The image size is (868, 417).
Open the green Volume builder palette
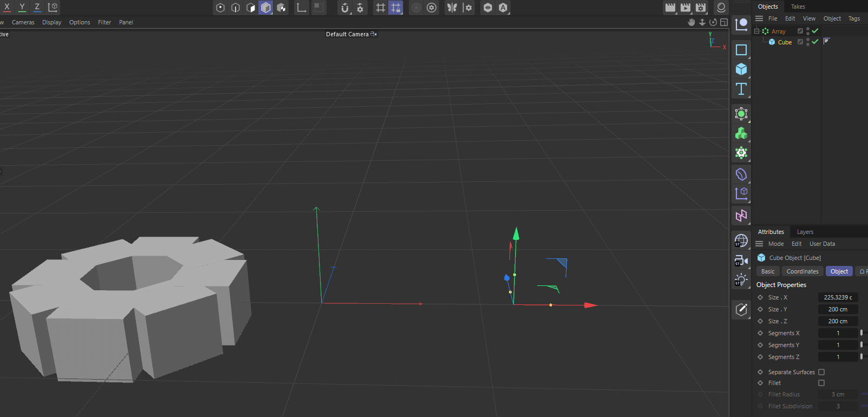coord(741,133)
